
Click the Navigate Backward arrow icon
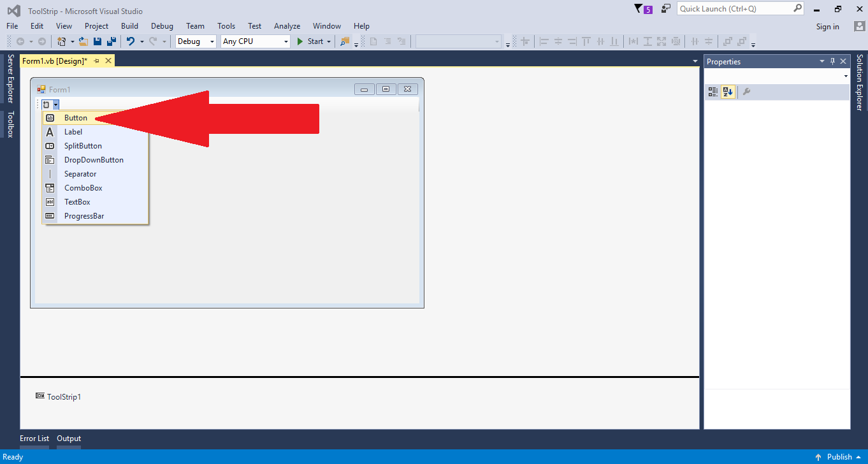click(20, 41)
